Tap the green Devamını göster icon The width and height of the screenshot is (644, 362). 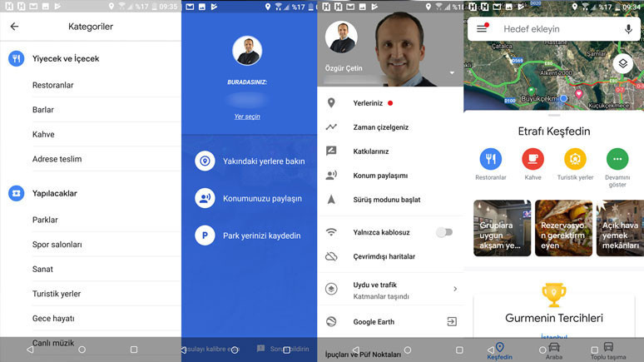[x=617, y=159]
